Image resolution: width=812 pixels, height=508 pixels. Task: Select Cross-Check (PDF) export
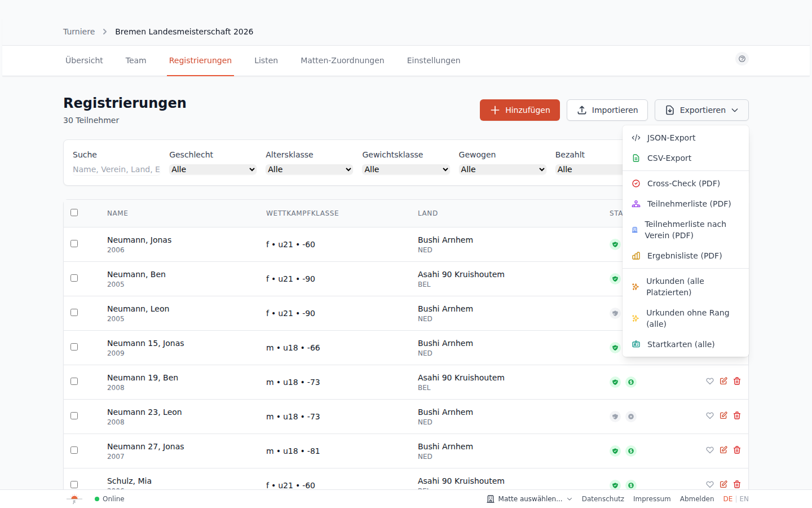coord(686,183)
